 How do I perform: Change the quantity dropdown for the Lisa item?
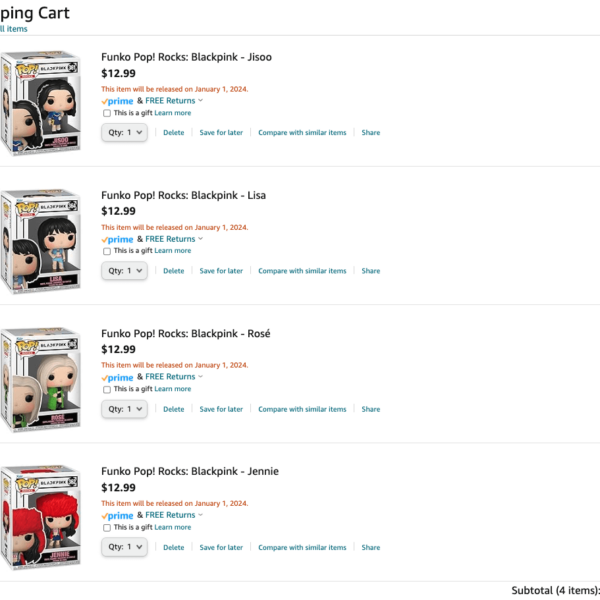coord(125,270)
